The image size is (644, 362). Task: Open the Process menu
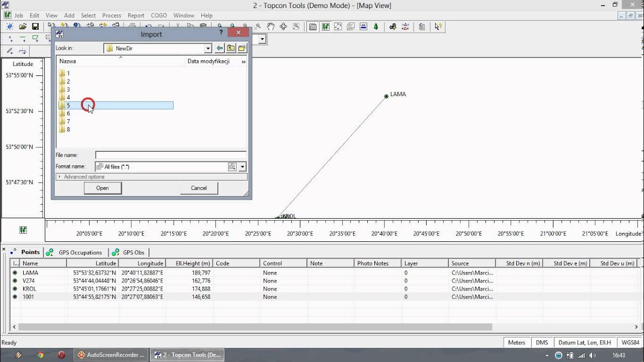tap(112, 16)
